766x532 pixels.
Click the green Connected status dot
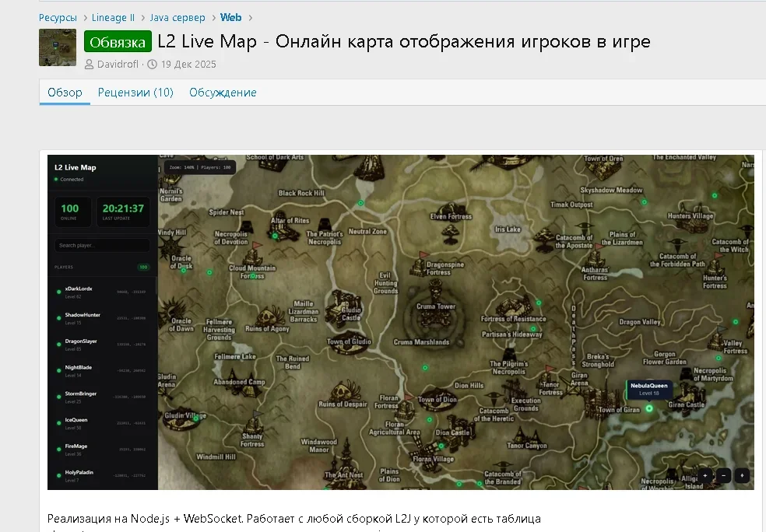tap(56, 179)
